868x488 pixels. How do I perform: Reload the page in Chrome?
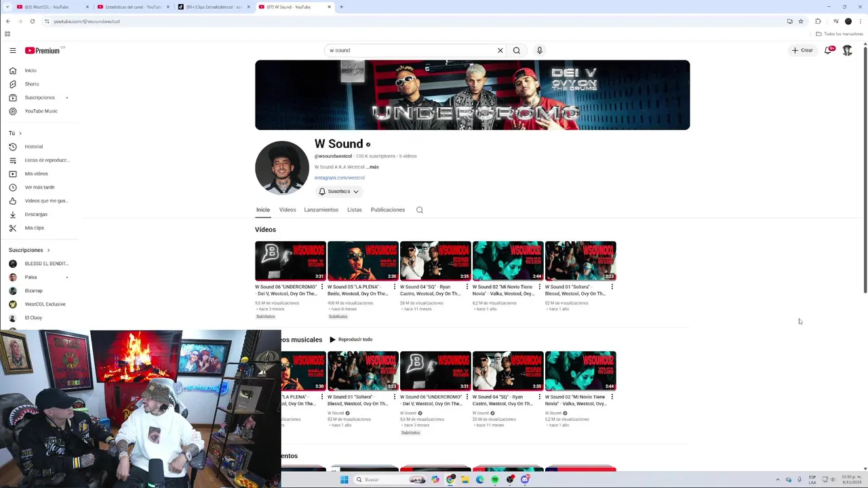[32, 21]
